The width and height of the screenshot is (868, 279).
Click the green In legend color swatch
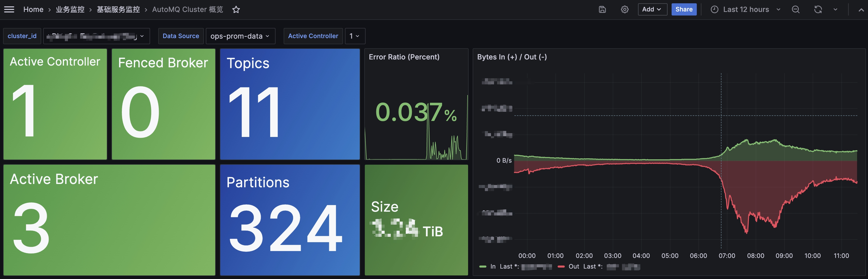483,267
